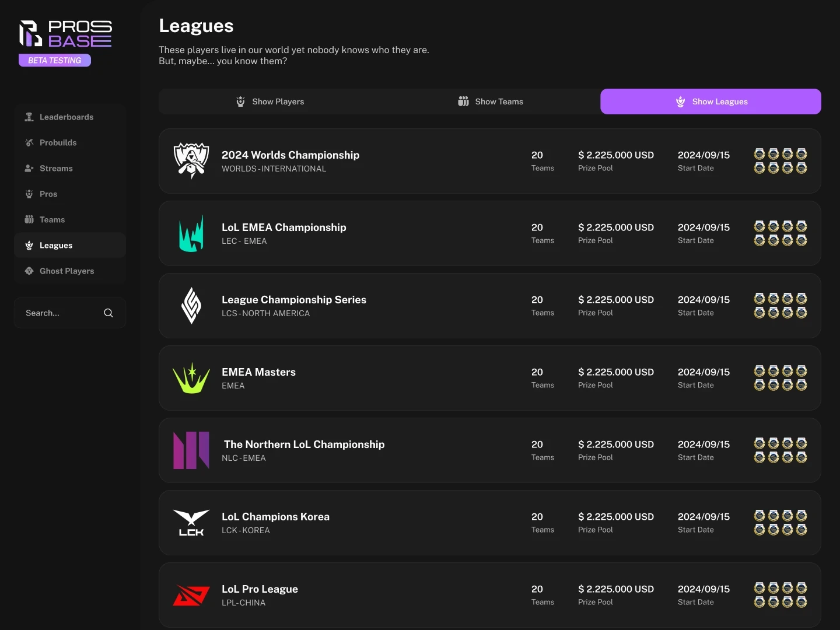Focus the Search input field

pyautogui.click(x=70, y=313)
